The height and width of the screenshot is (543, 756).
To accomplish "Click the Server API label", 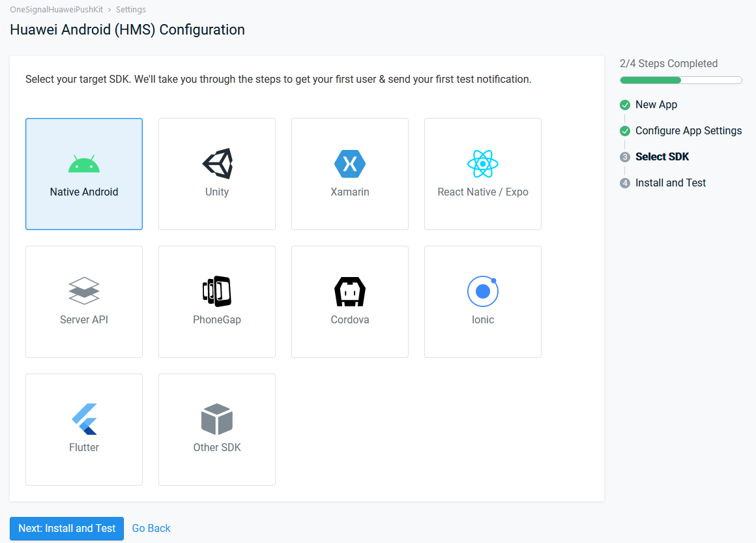I will pyautogui.click(x=84, y=319).
